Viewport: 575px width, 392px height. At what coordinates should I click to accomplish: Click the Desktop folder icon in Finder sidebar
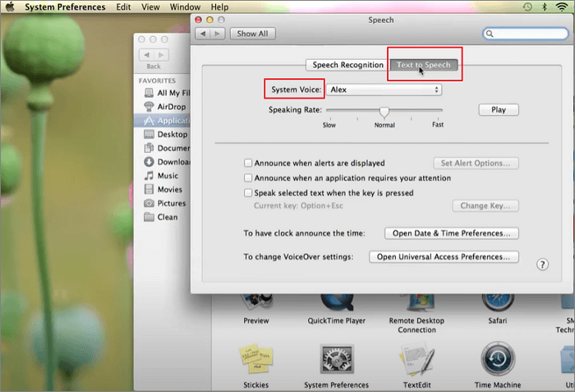[x=149, y=134]
